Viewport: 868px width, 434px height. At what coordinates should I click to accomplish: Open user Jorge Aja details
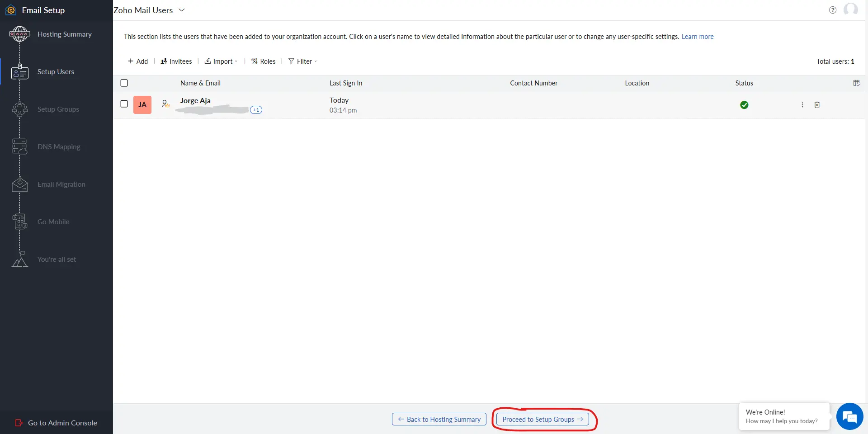pos(195,101)
